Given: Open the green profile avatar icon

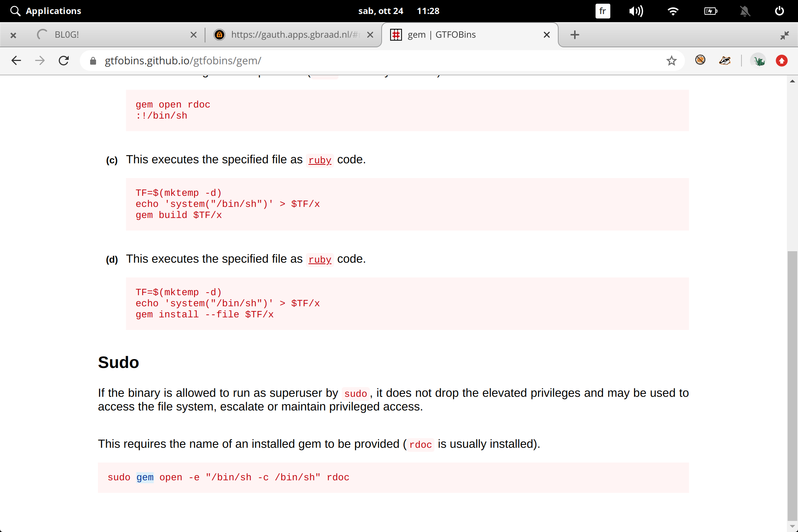Looking at the screenshot, I should [759, 61].
